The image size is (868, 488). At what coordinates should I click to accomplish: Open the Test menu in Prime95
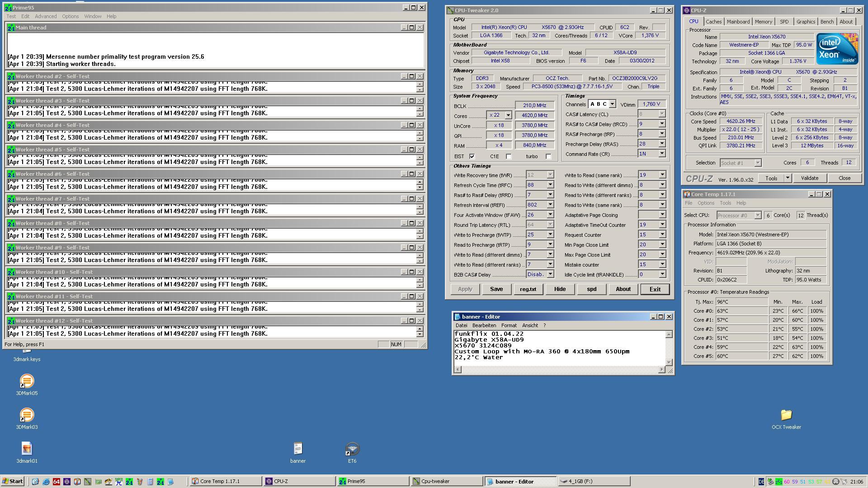[x=11, y=16]
